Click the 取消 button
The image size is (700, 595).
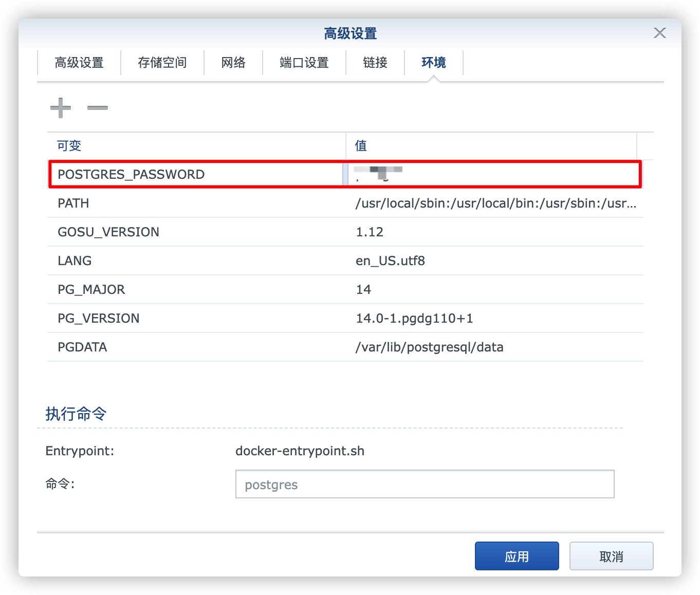[612, 556]
